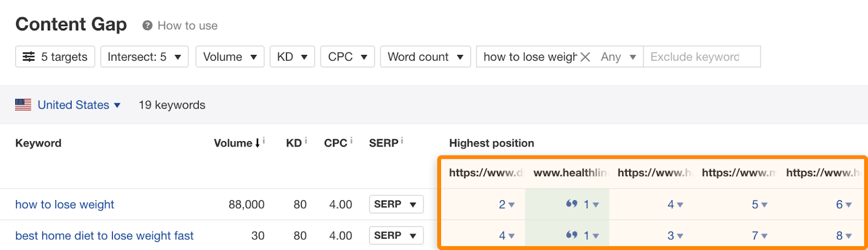Open the how to lose weight keyword link
The image size is (868, 250).
click(x=65, y=204)
